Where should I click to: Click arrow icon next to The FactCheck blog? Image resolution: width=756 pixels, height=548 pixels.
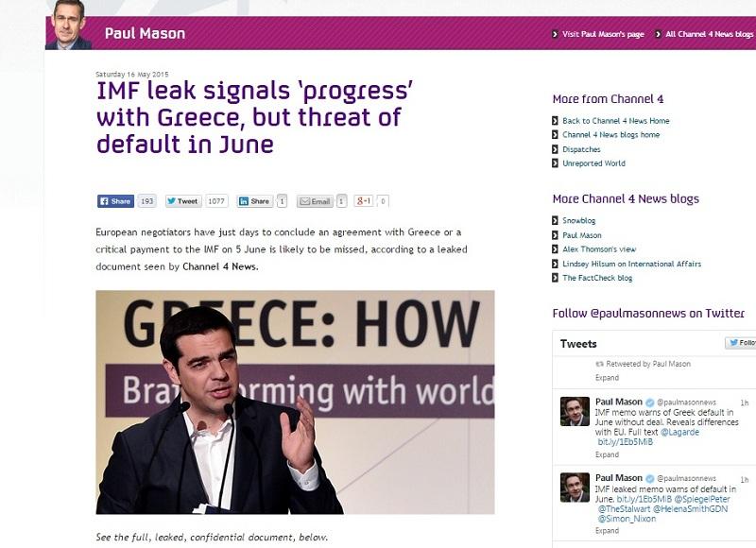555,278
